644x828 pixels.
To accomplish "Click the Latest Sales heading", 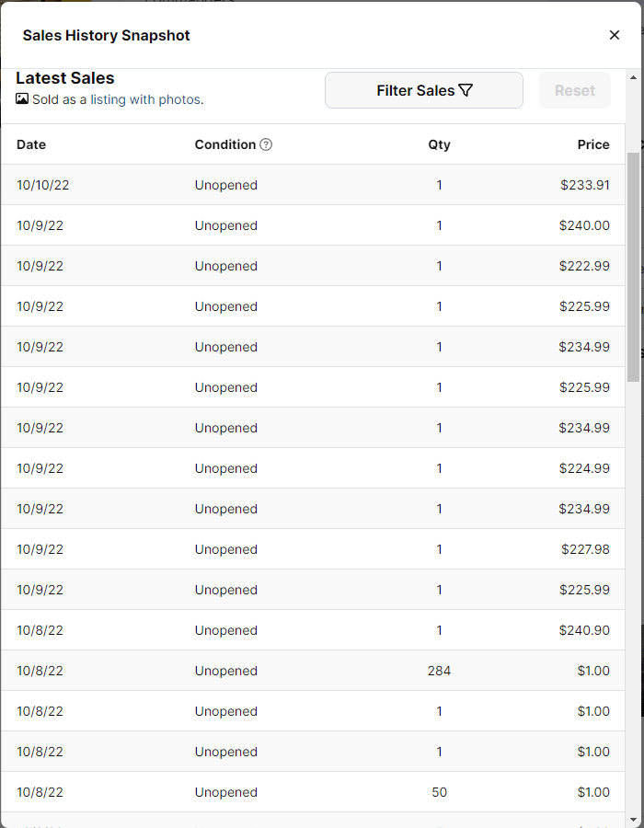I will coord(65,78).
